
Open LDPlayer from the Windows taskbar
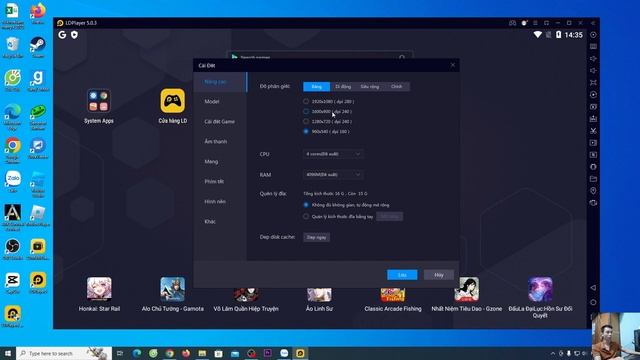tap(300, 353)
